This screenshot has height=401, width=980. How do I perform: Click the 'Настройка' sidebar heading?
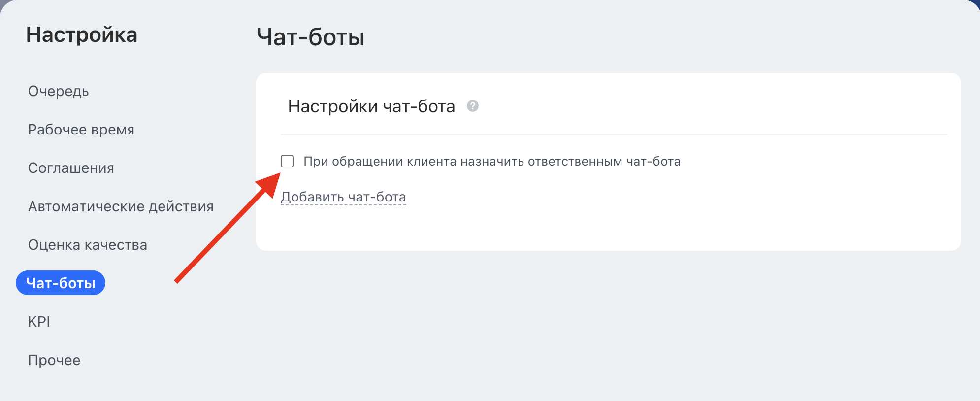(x=82, y=35)
